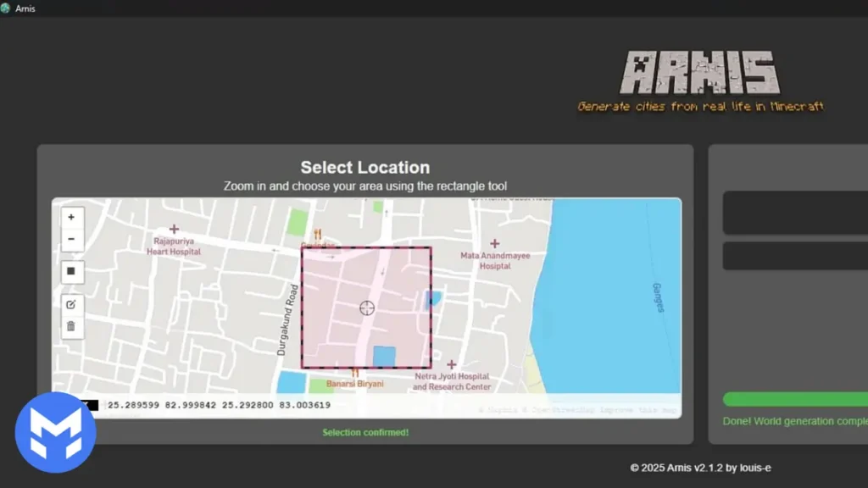Click the crosshair at the selection center
Image resolution: width=868 pixels, height=488 pixels.
[367, 308]
